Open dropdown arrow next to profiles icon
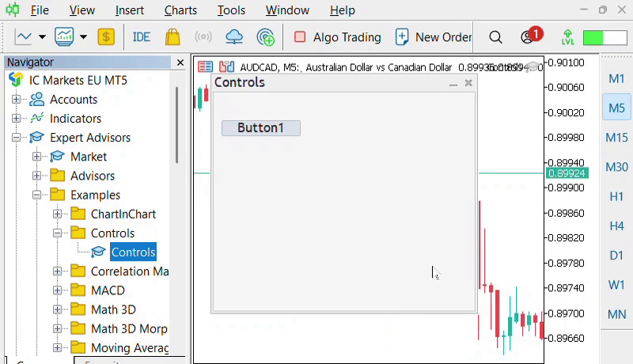The width and height of the screenshot is (633, 364). pos(83,37)
